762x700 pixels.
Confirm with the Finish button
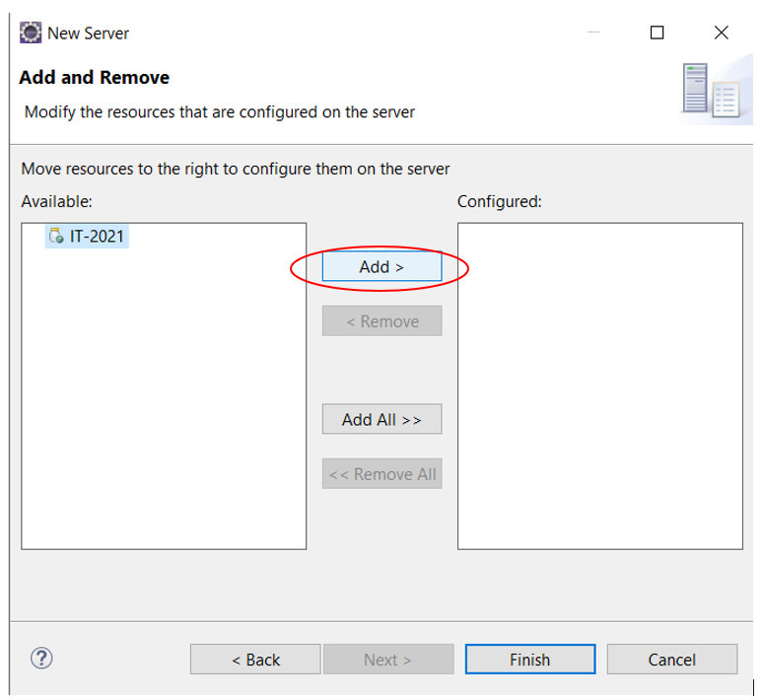530,660
